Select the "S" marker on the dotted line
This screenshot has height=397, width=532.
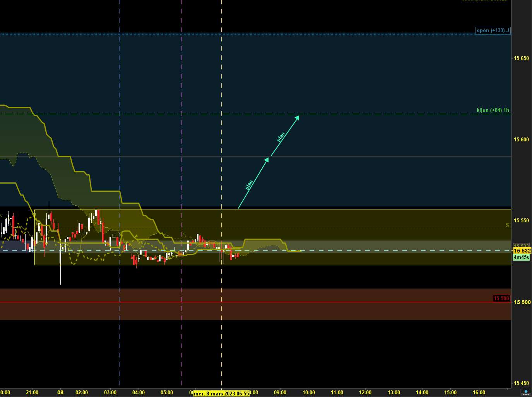(508, 225)
